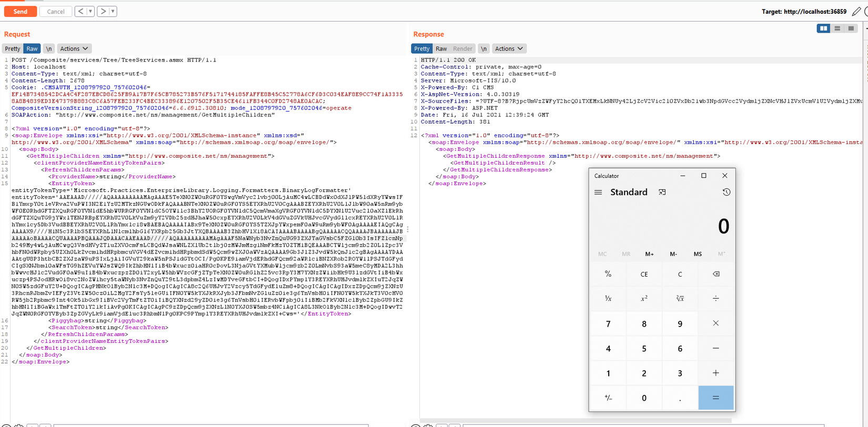Click the Calculator plus/minus sign key
Image resolution: width=868 pixels, height=427 pixels.
pyautogui.click(x=608, y=398)
